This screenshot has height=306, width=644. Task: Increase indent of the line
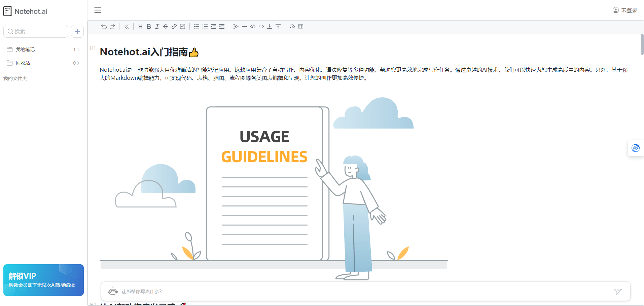[222, 27]
